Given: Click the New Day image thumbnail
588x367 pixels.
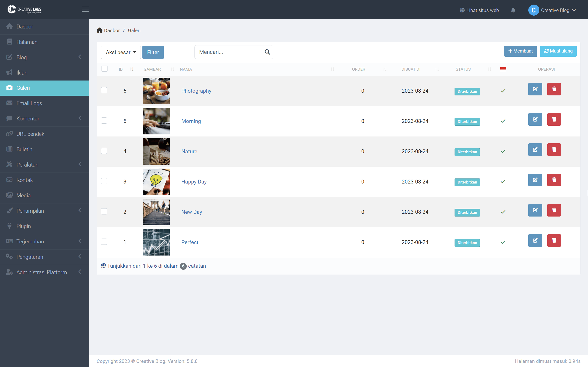Looking at the screenshot, I should 156,212.
